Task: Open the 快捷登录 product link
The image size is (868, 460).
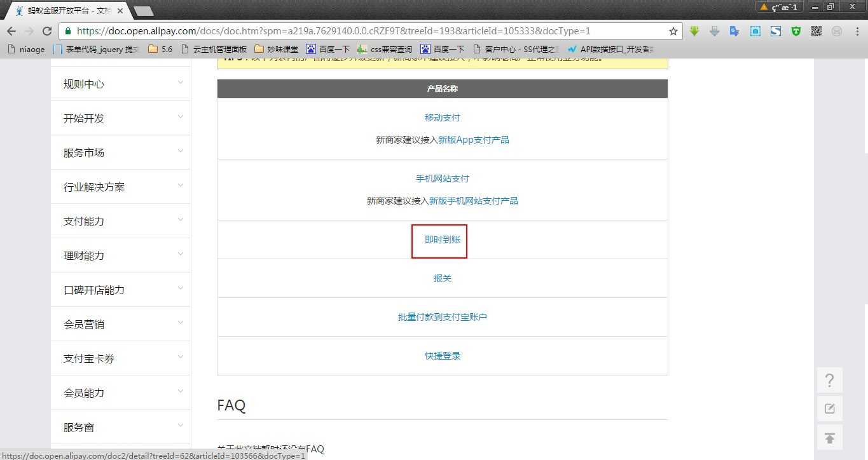Action: 443,356
